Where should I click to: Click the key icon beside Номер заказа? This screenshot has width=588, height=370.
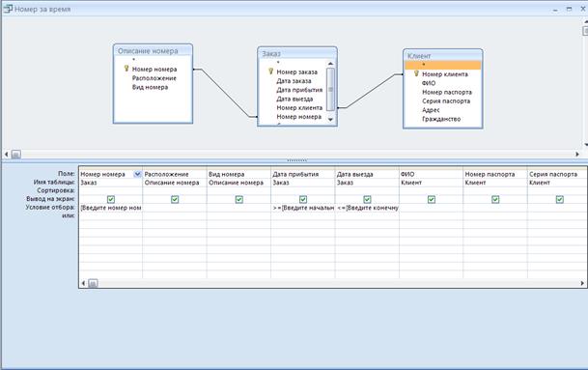(270, 71)
